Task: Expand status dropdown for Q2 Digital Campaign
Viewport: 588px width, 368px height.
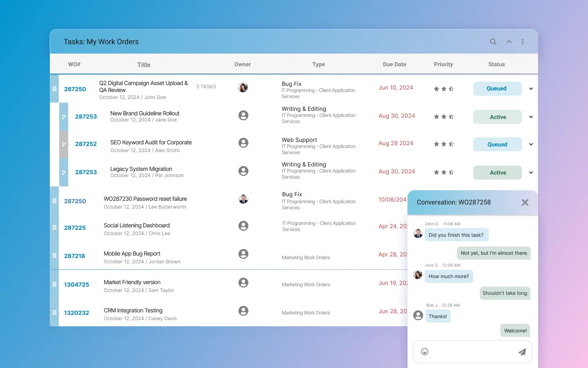Action: (x=531, y=89)
